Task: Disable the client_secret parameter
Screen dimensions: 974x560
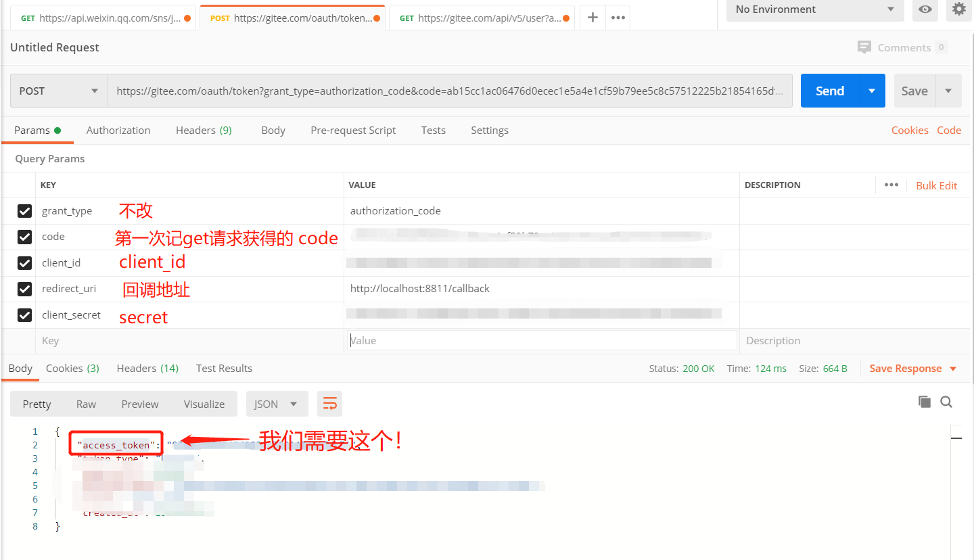Action: [x=25, y=315]
